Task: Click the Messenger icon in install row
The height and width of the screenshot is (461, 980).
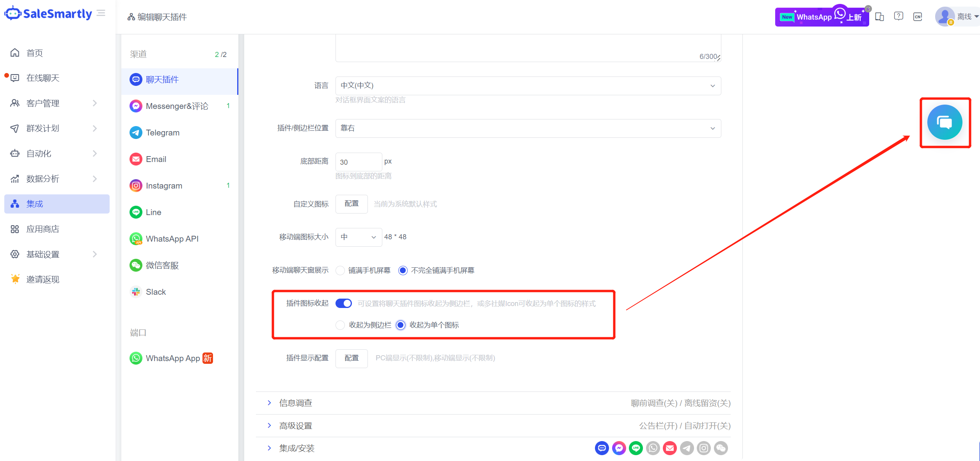Action: (x=619, y=448)
